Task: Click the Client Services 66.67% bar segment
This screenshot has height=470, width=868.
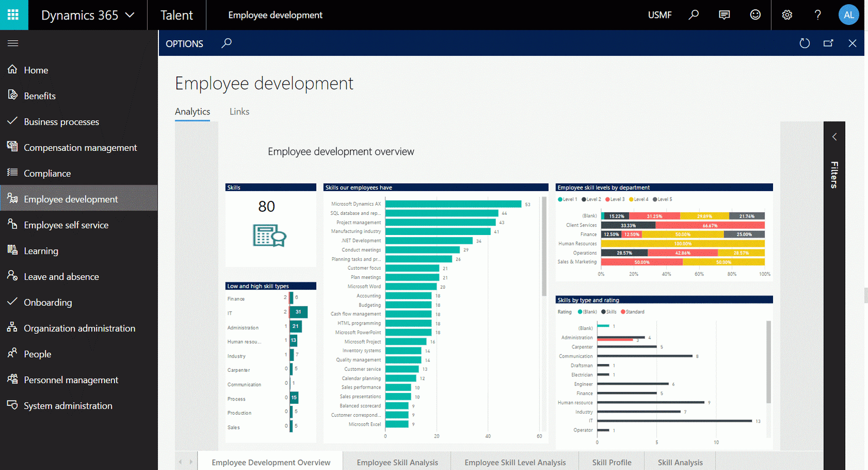Action: coord(710,225)
